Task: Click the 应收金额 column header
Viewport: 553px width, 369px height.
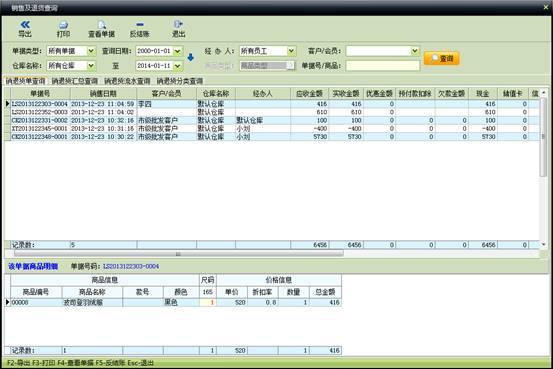Action: point(309,94)
